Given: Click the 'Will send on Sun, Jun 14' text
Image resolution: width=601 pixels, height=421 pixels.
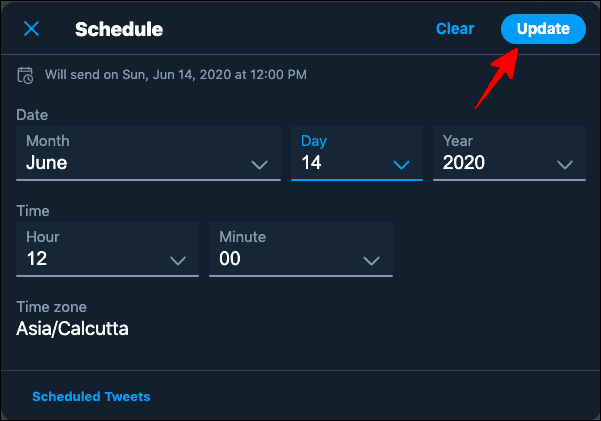Looking at the screenshot, I should [176, 74].
